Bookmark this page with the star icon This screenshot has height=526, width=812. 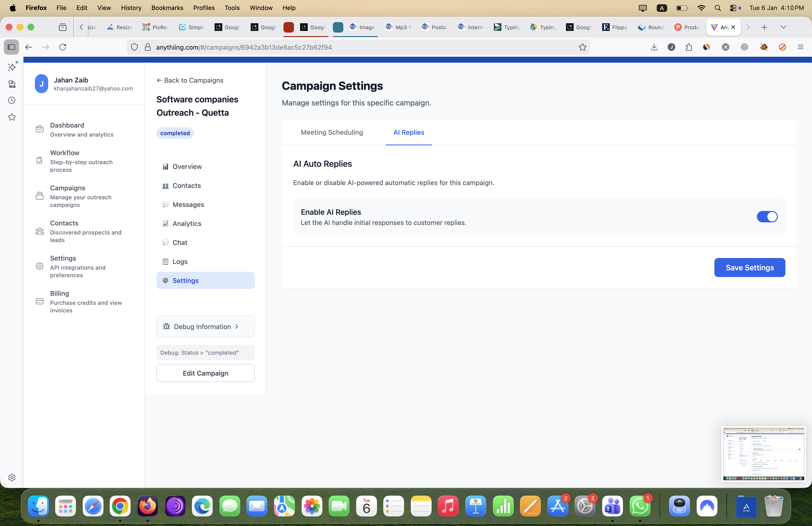pos(582,47)
